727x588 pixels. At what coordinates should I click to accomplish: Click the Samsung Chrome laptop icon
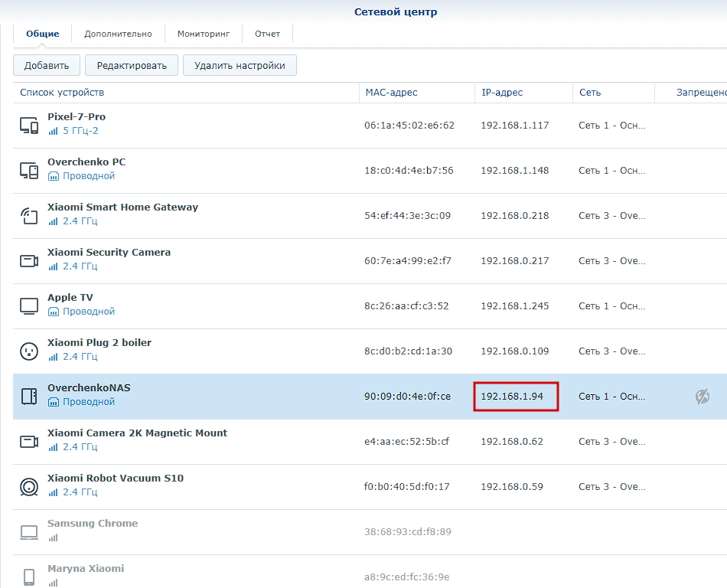tap(29, 532)
